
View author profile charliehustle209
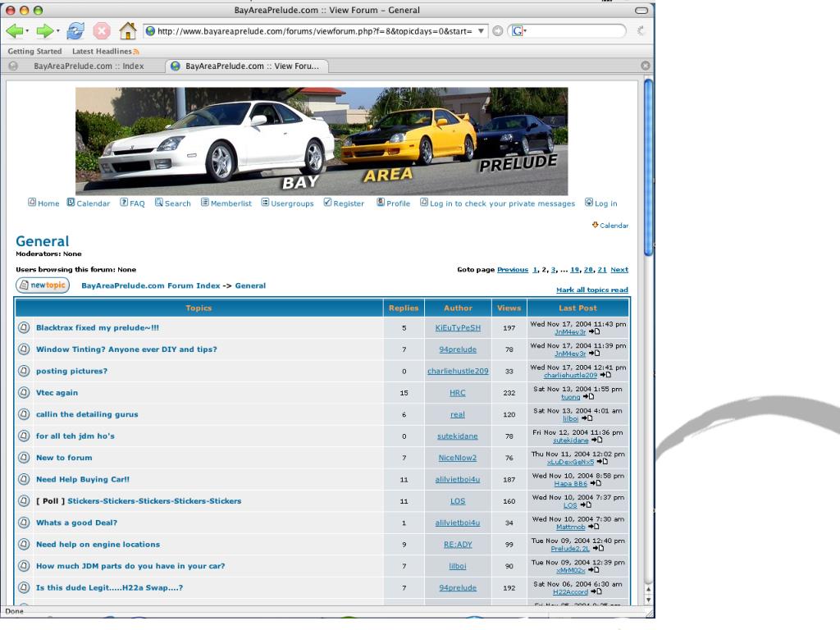tap(458, 372)
